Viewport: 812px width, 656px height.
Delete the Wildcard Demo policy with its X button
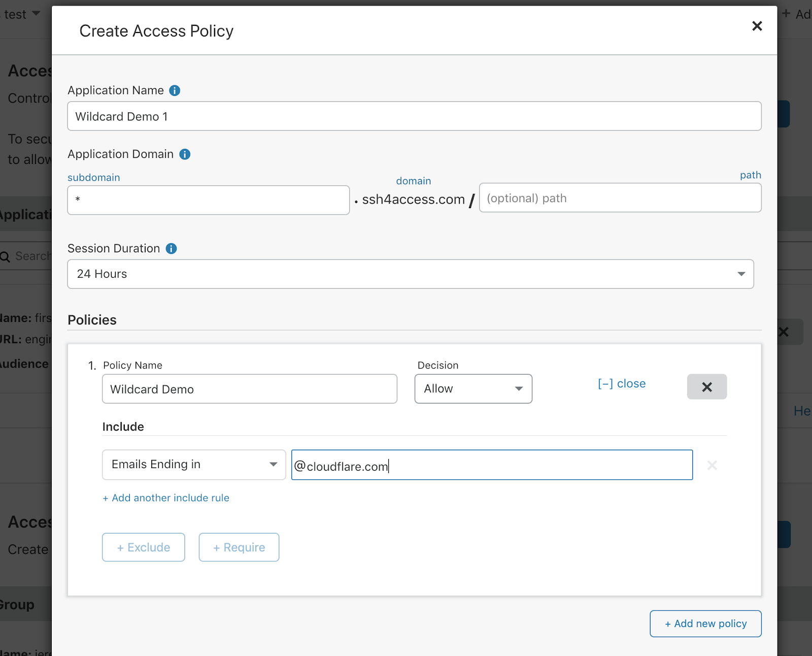706,386
